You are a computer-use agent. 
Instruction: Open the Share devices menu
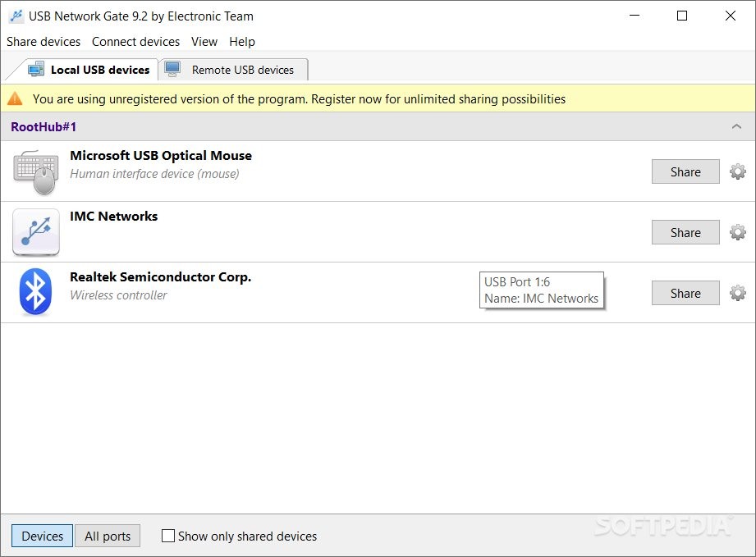point(44,42)
